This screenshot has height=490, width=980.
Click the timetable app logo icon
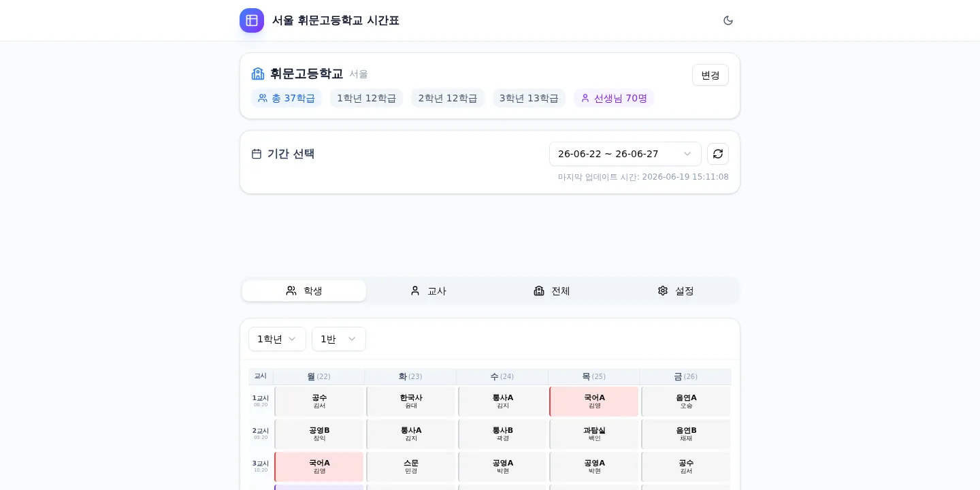pos(252,20)
